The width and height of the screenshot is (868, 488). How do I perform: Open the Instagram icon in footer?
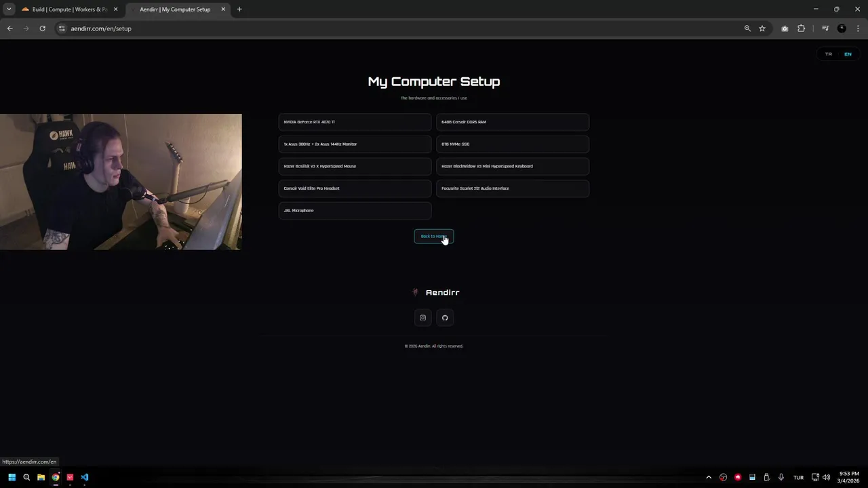point(422,318)
